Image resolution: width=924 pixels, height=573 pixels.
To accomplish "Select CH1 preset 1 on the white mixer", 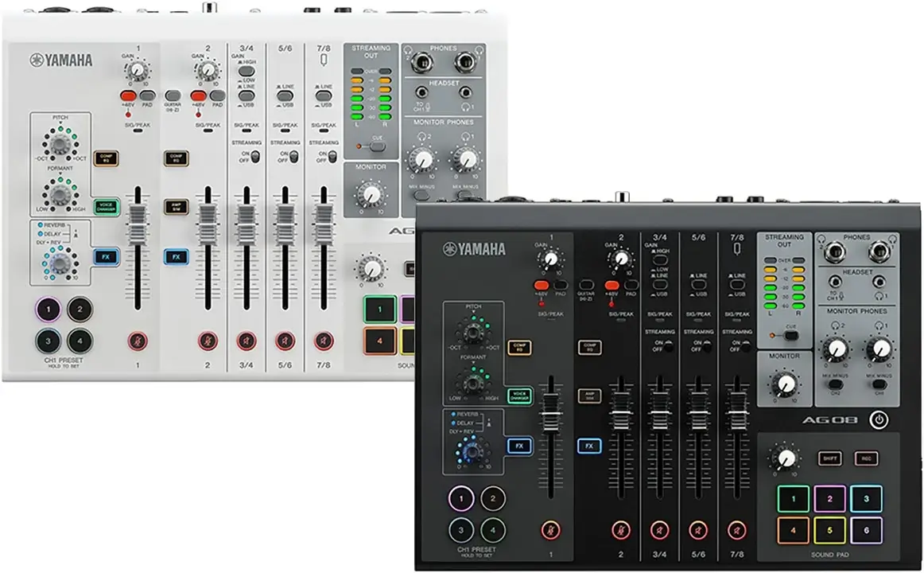I will coord(49,309).
